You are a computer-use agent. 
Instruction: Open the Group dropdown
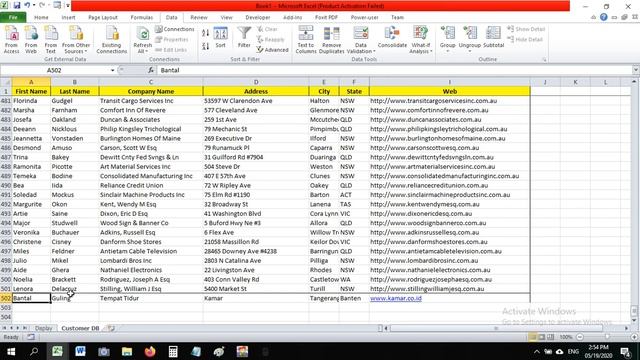(x=448, y=51)
